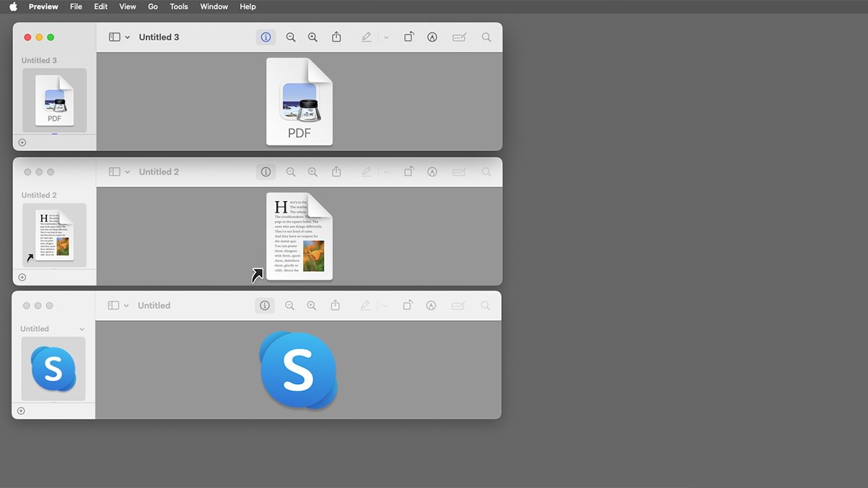
Task: Show Markup toolbar in Untitled 2 window
Action: pos(432,171)
